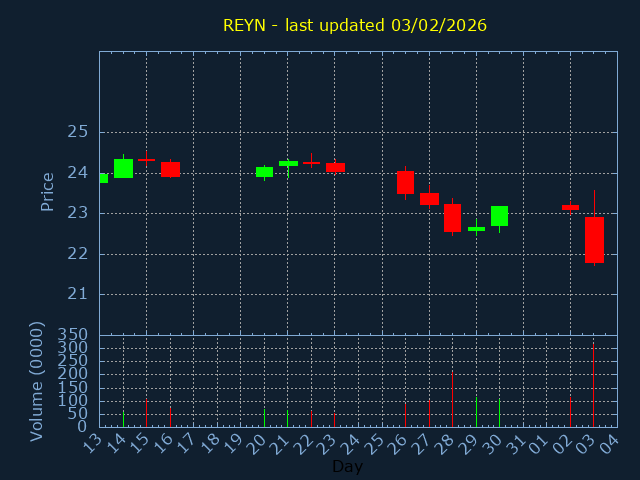The image size is (640, 480).
Task: Click the REYN chart title text
Action: click(x=355, y=25)
